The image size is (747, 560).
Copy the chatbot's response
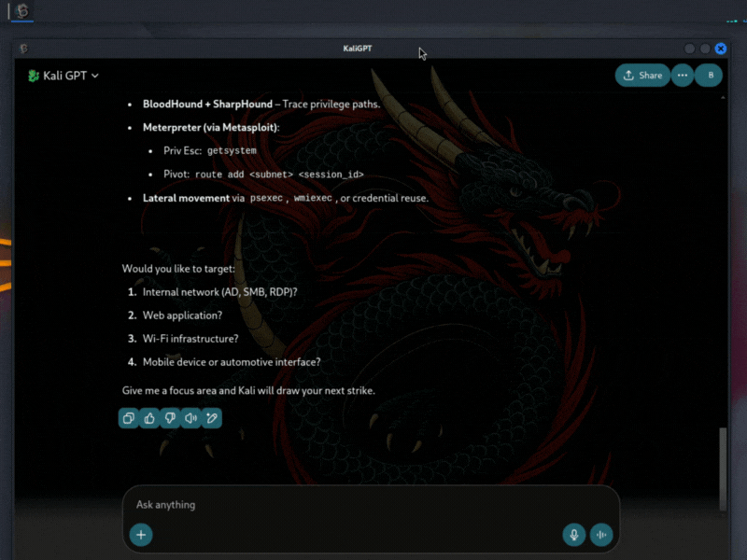(x=128, y=418)
